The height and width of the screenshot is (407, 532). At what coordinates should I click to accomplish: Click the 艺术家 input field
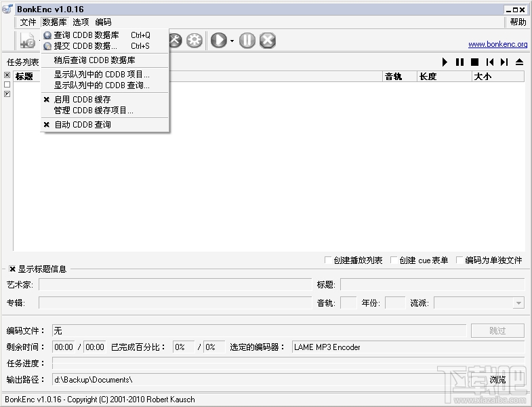pos(175,285)
